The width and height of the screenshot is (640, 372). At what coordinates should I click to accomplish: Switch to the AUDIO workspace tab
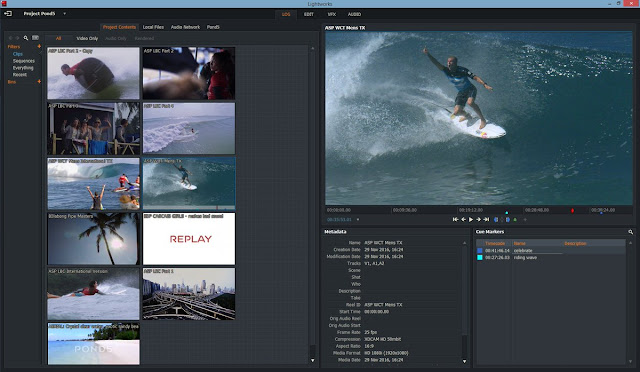[x=354, y=14]
